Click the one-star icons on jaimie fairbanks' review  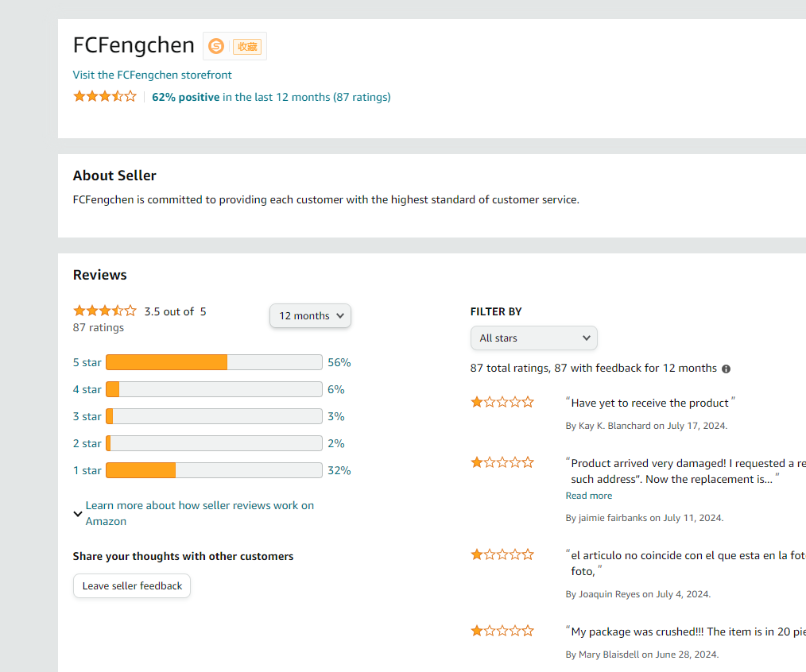click(502, 462)
